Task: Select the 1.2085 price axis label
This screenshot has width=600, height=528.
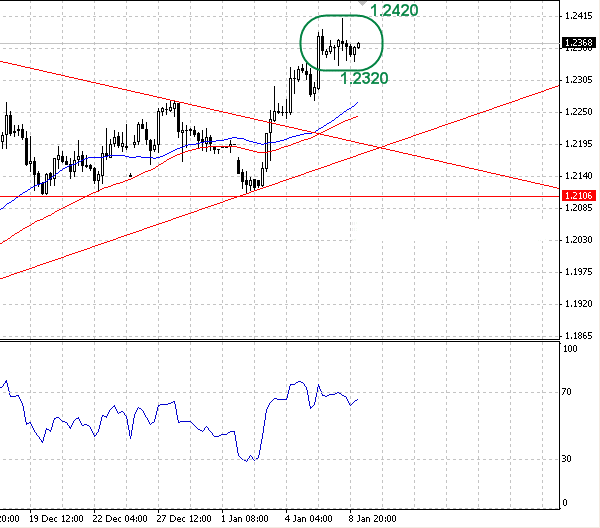Action: [579, 208]
